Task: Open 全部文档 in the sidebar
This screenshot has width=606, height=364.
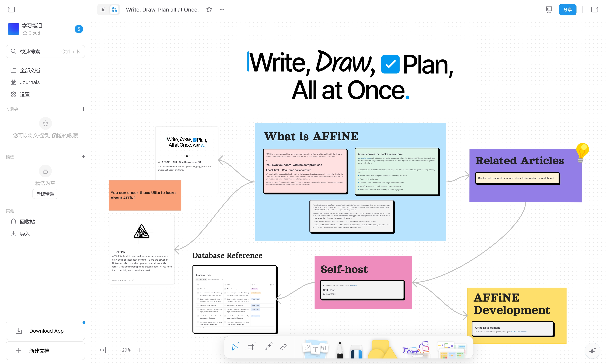Action: pos(30,70)
